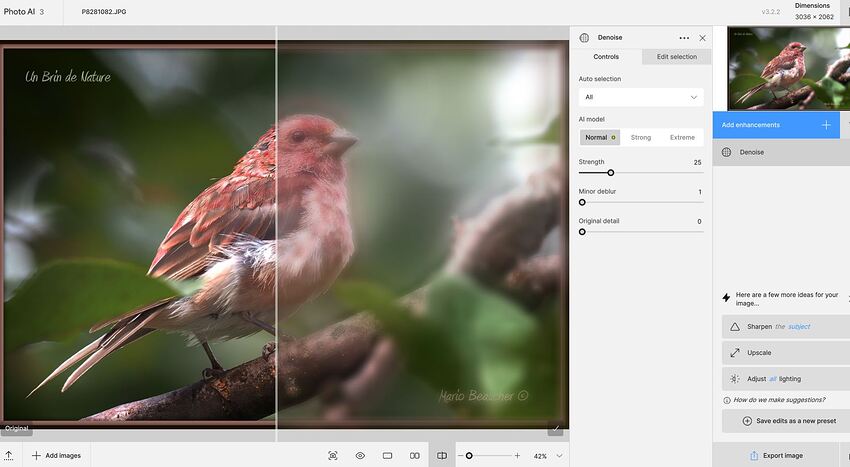Click the zoom out minus icon

(460, 455)
